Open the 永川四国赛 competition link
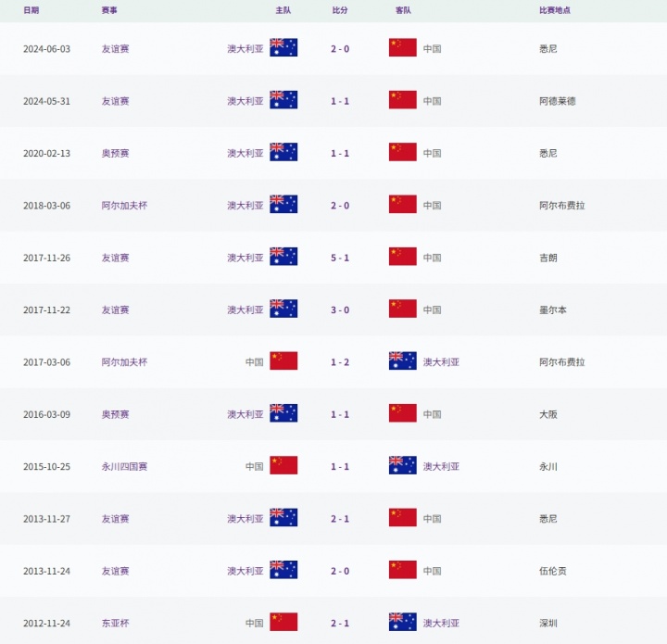 tap(124, 467)
